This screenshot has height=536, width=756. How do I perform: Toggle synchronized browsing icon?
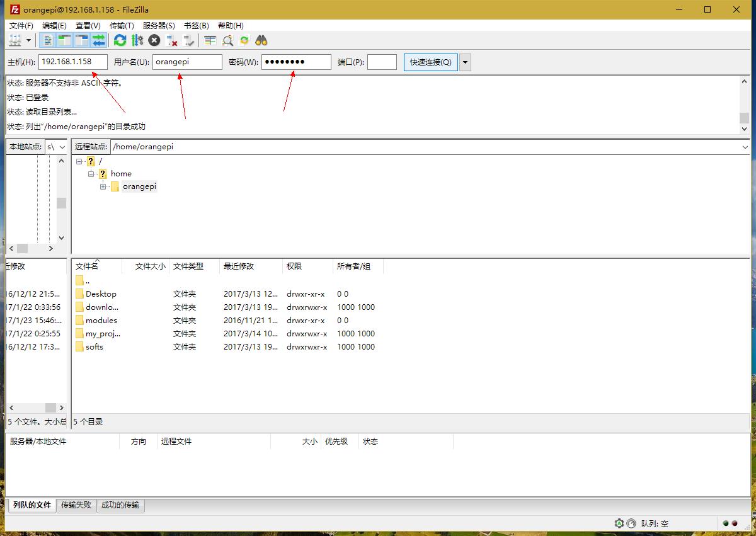[x=244, y=40]
